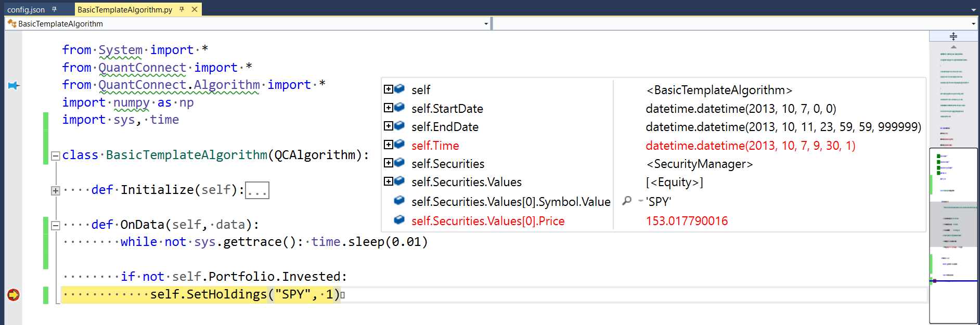
Task: Select the self.Time variable name
Action: click(435, 146)
